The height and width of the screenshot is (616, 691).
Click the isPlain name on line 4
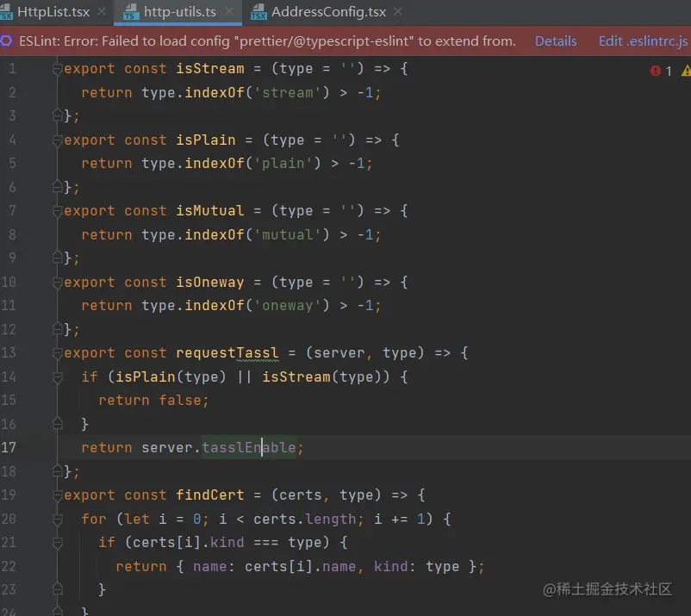pyautogui.click(x=206, y=140)
